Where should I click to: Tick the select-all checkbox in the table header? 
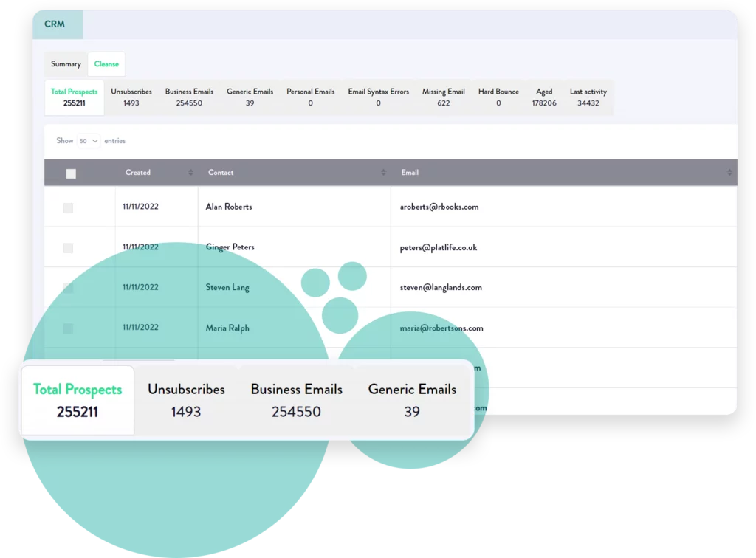71,173
